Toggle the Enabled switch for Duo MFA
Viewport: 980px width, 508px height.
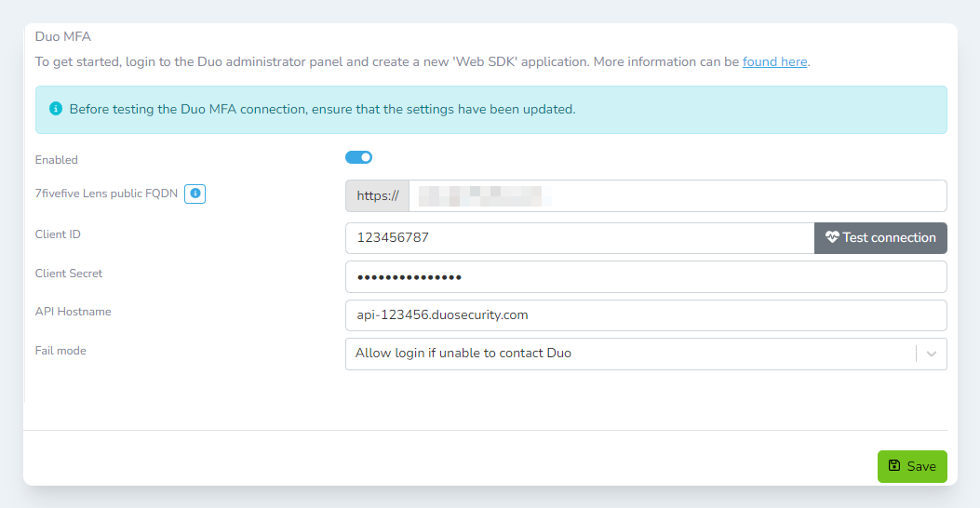pyautogui.click(x=358, y=157)
